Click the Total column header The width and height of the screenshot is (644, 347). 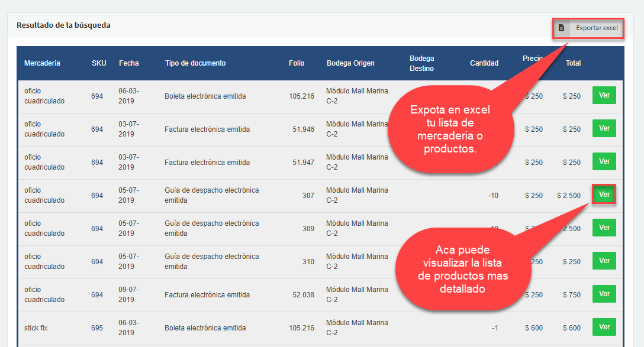(x=573, y=63)
